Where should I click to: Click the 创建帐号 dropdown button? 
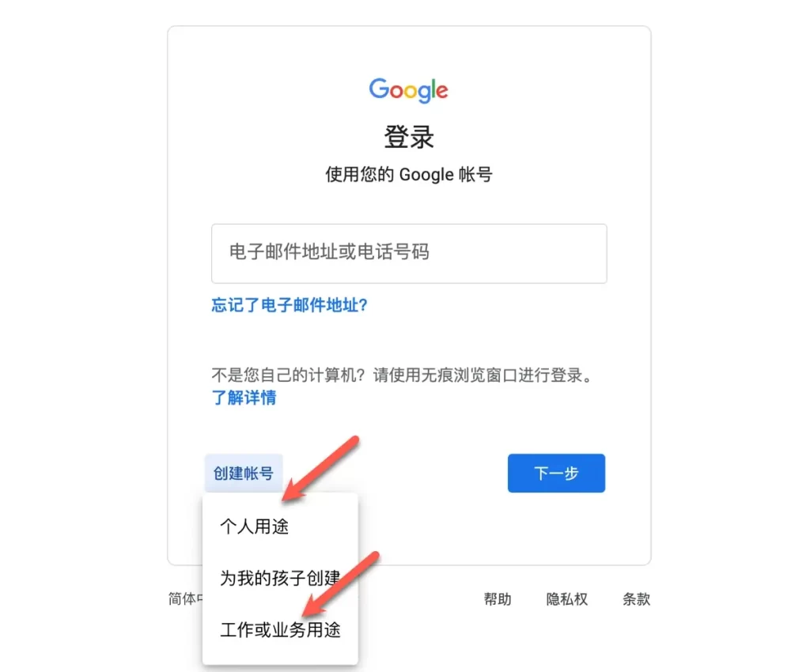244,474
